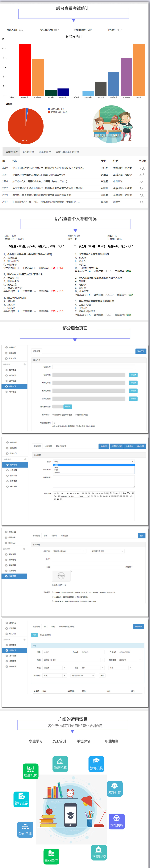Switch to the 答对题排行 tab
Image resolution: width=150 pixels, height=868 pixels.
point(28,152)
